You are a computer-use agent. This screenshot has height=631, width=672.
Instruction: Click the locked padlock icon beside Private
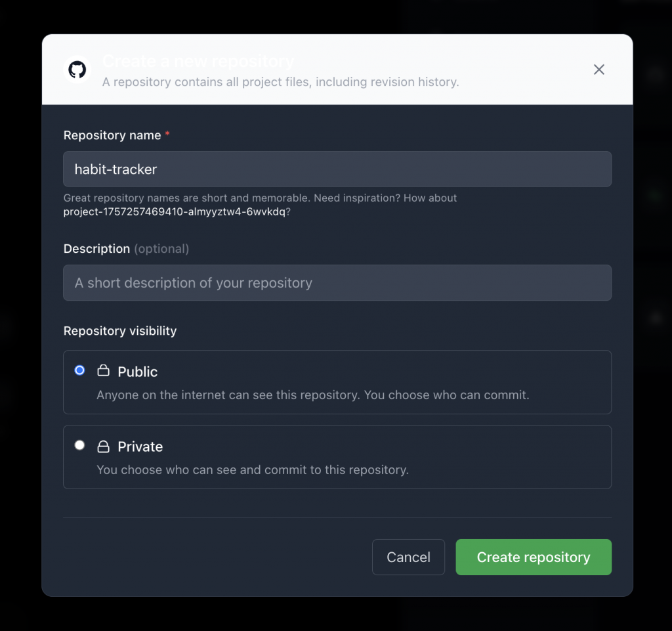(103, 446)
